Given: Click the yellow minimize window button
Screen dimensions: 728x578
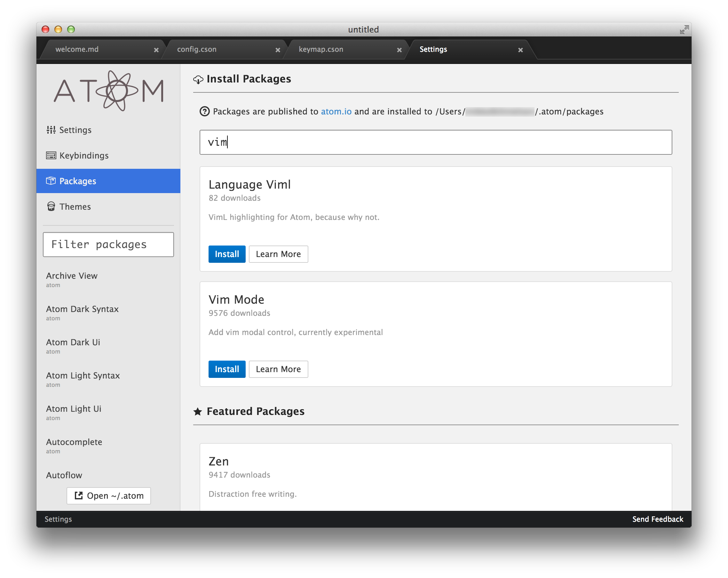Looking at the screenshot, I should [x=58, y=29].
